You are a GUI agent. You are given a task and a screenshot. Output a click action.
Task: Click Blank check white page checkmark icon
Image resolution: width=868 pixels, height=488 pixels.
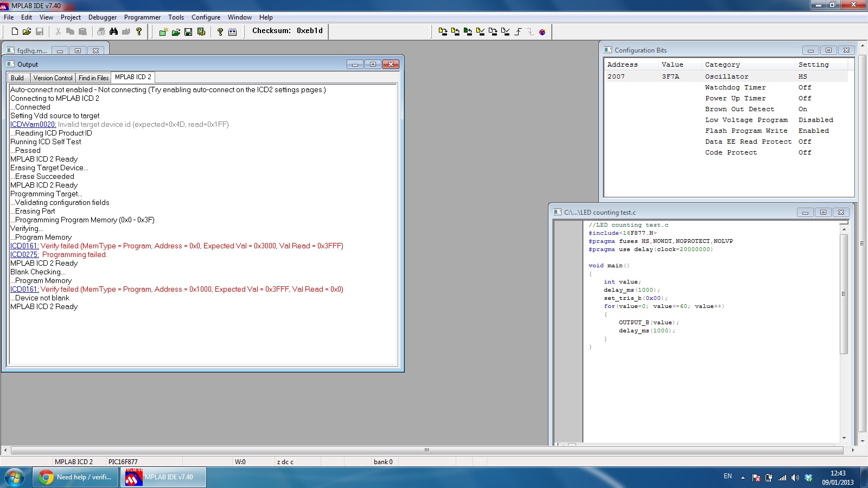pos(505,32)
